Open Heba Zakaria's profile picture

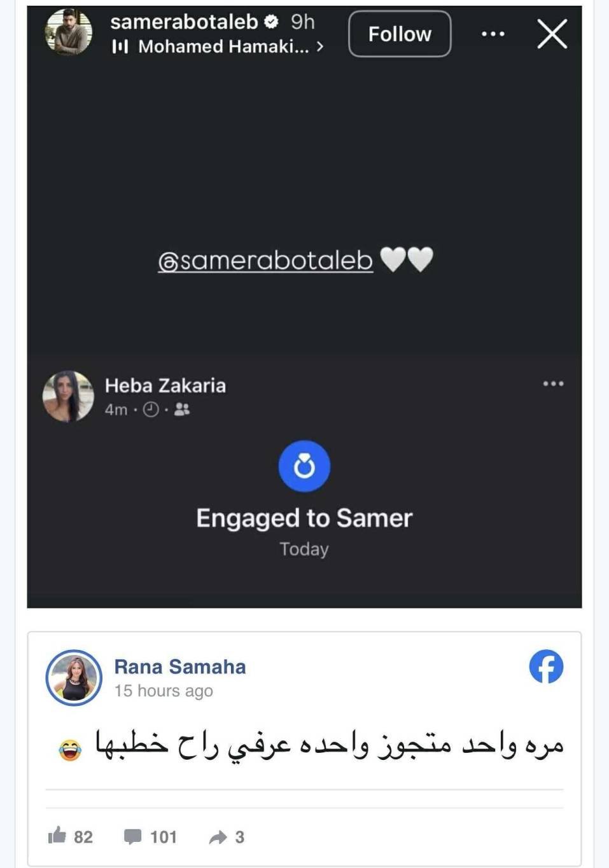[68, 396]
